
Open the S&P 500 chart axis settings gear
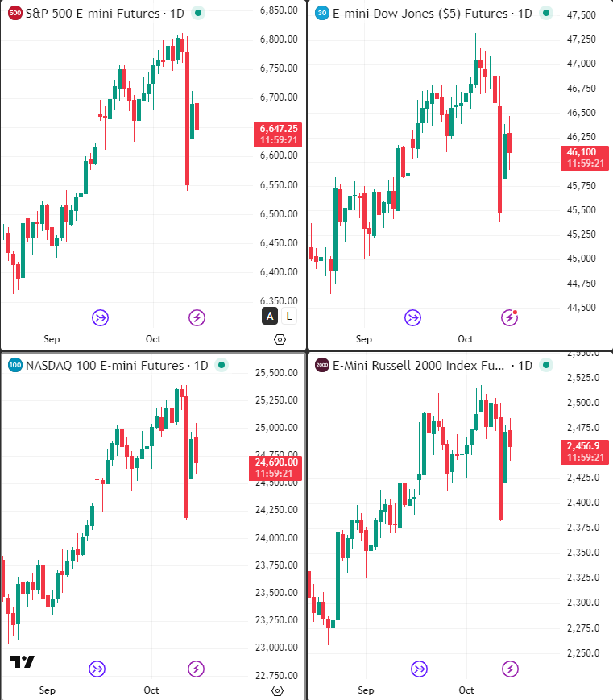[280, 339]
